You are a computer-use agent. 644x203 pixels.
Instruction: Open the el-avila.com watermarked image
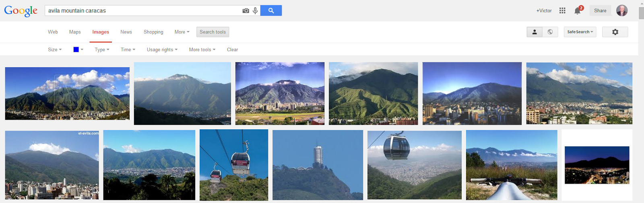point(52,165)
